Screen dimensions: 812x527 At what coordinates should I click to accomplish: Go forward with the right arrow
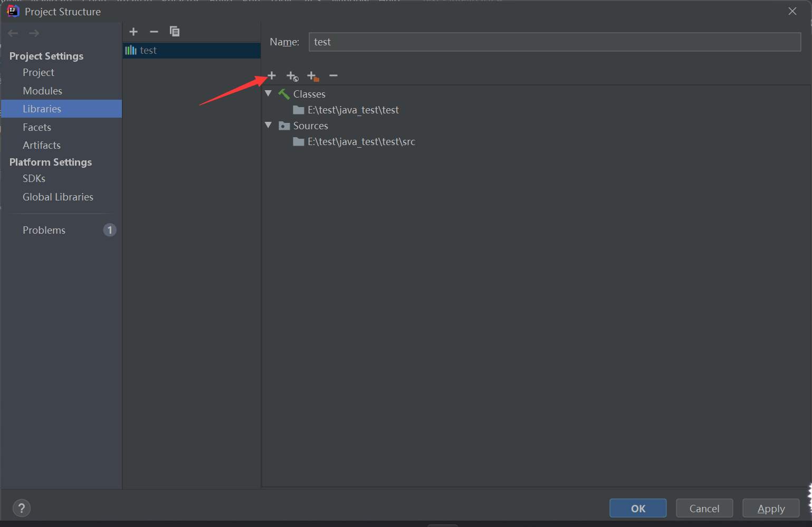34,33
